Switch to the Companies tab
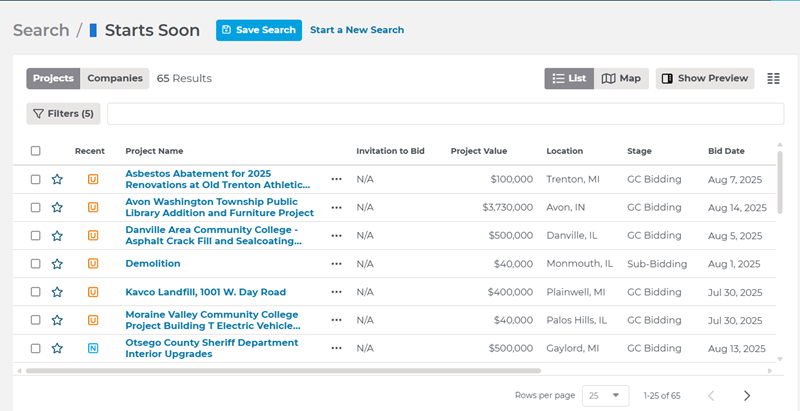 115,79
